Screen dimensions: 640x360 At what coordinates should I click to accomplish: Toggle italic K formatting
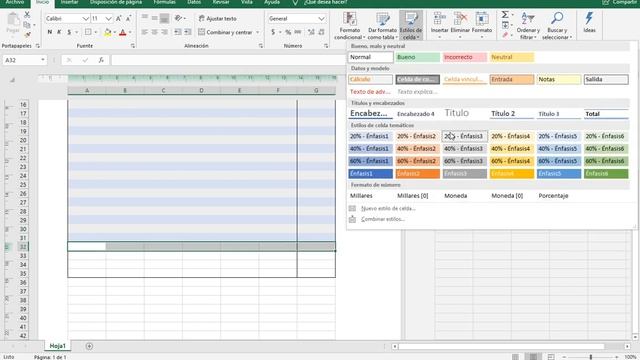tap(59, 32)
